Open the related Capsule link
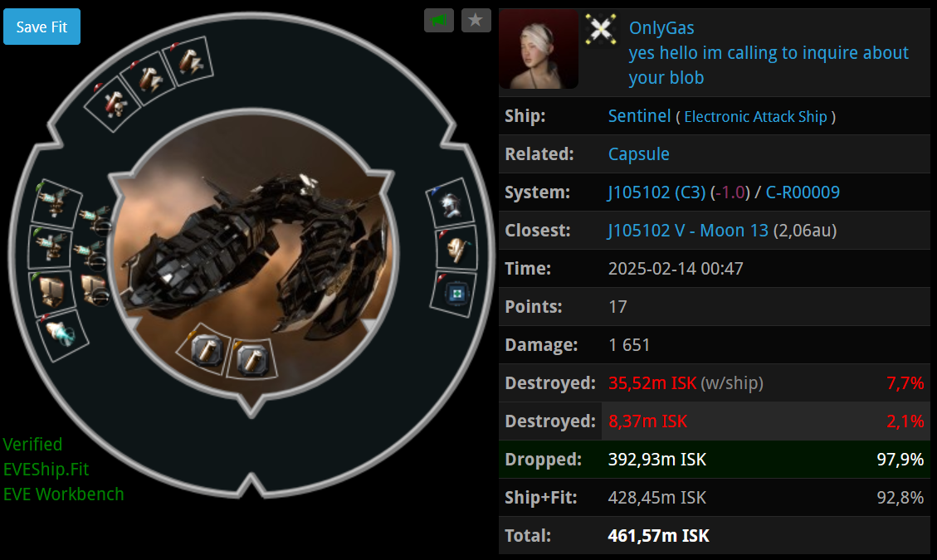 pos(639,154)
